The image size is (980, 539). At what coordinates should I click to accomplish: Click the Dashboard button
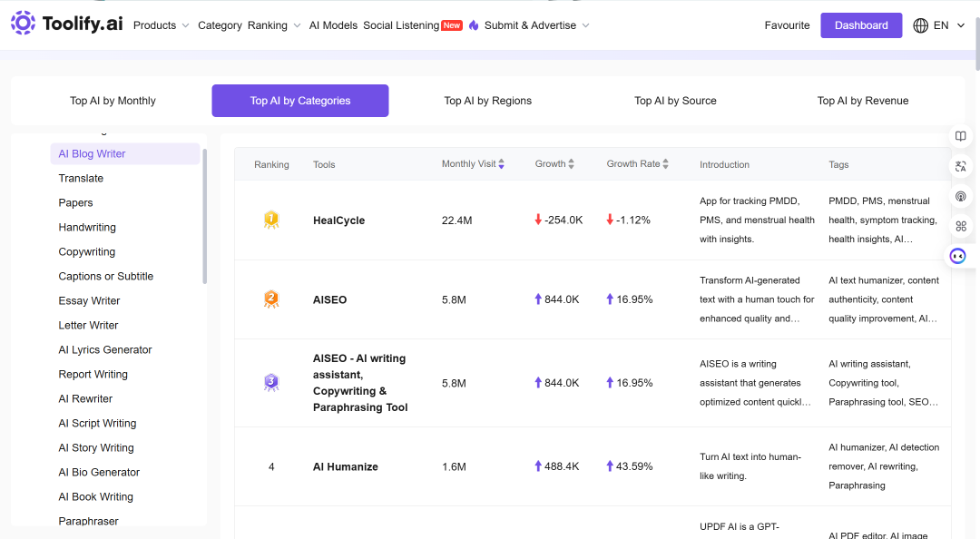[861, 25]
